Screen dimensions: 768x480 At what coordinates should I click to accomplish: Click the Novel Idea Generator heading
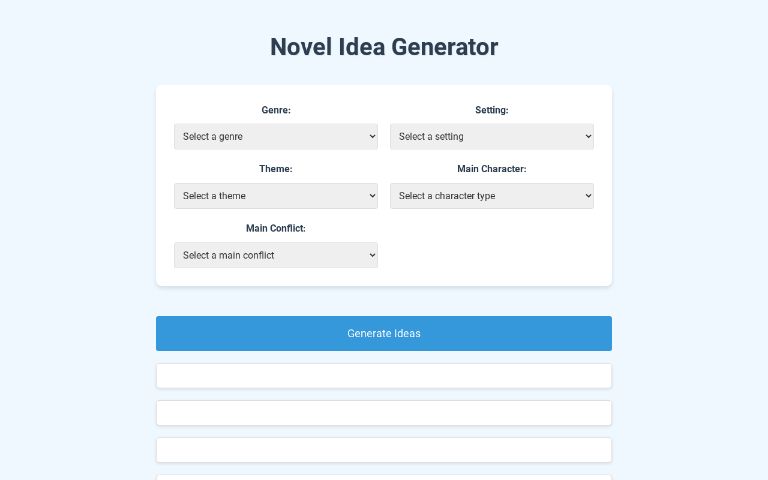[384, 47]
